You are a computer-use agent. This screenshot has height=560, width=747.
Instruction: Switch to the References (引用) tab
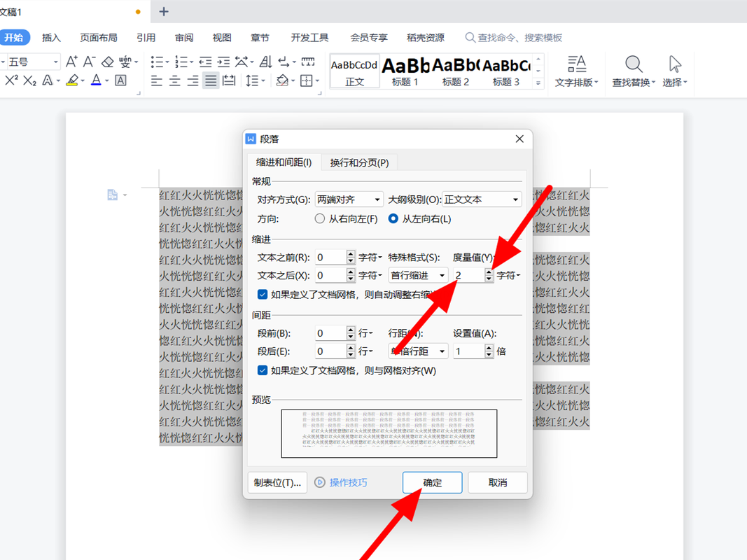(x=146, y=38)
